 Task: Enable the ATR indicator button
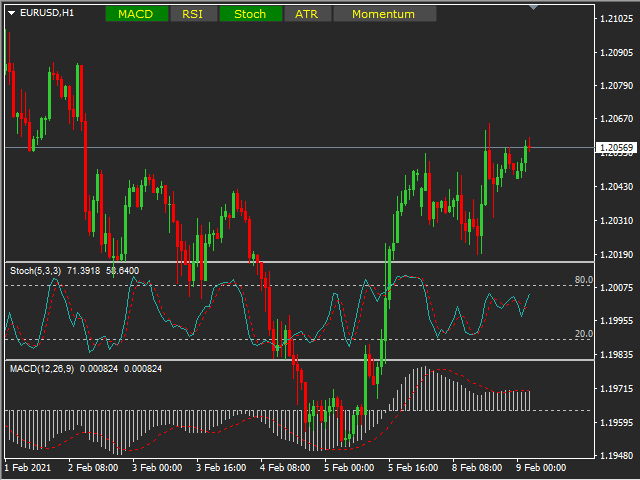coord(307,14)
